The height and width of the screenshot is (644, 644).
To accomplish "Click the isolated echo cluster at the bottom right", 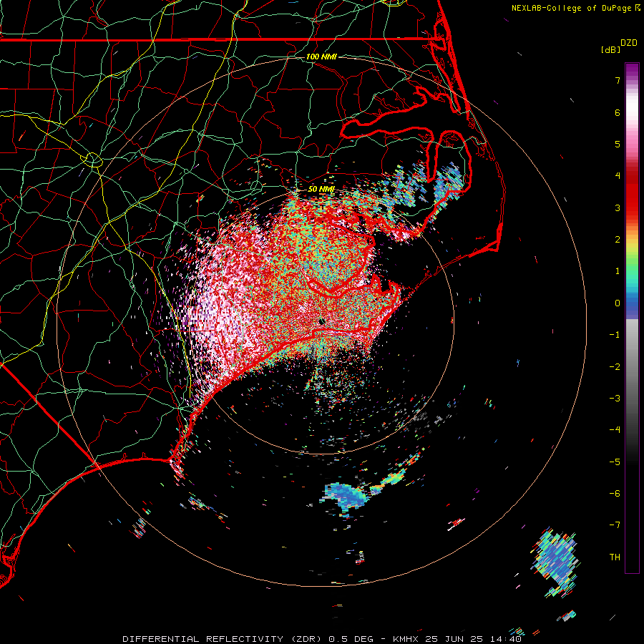I will [x=557, y=562].
